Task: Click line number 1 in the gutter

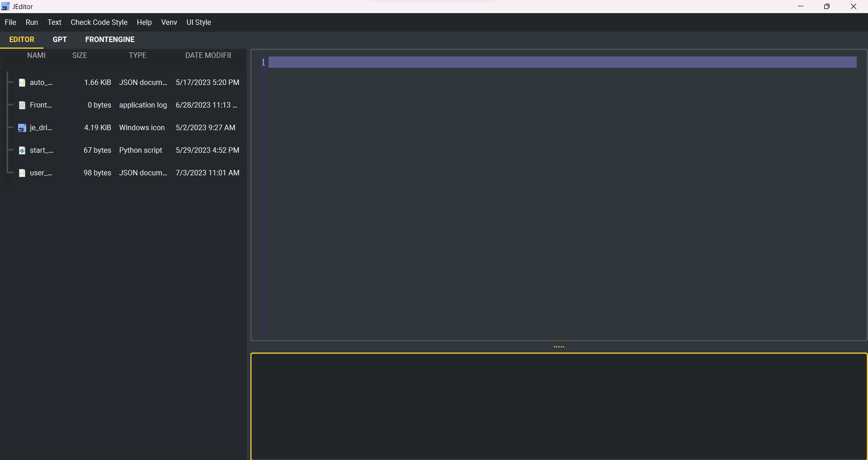Action: (x=263, y=62)
